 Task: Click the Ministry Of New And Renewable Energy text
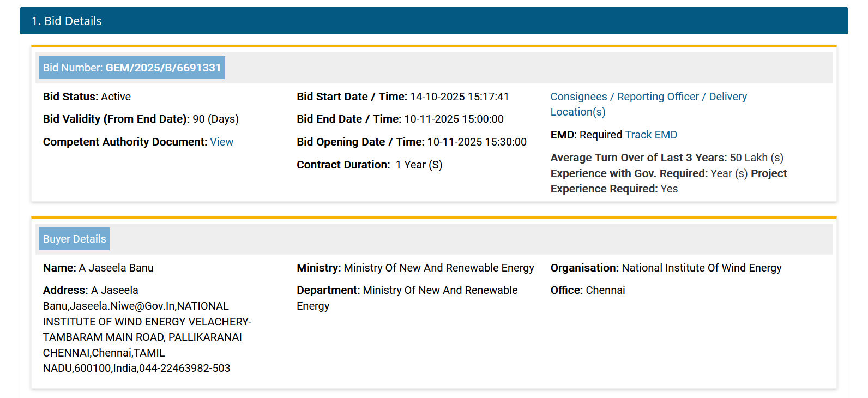[438, 268]
